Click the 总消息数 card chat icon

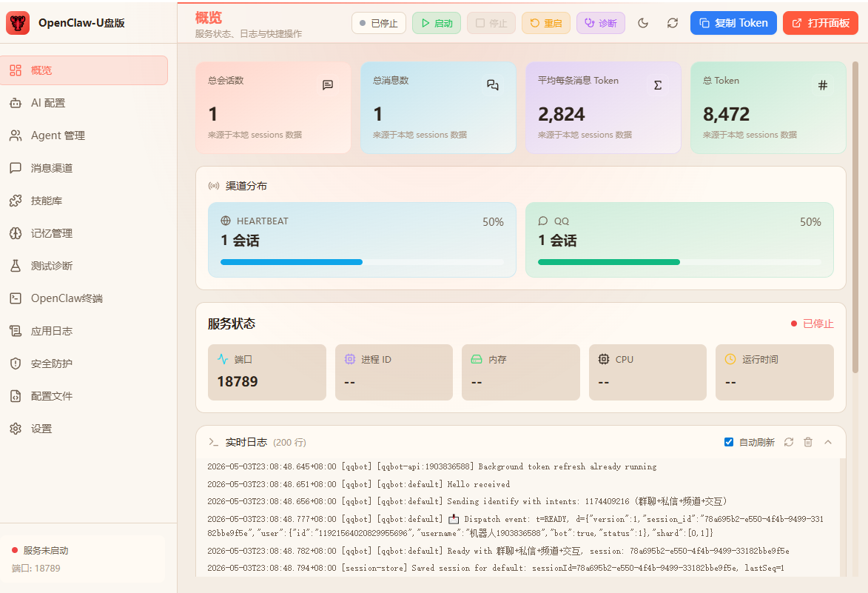493,84
